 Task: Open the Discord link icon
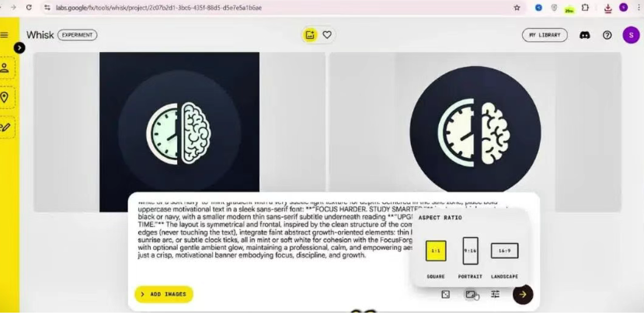pyautogui.click(x=584, y=35)
